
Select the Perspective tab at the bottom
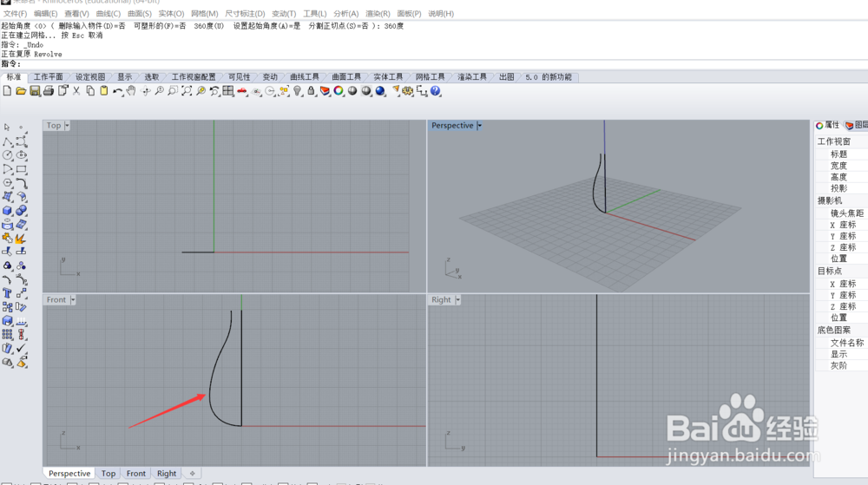[69, 474]
